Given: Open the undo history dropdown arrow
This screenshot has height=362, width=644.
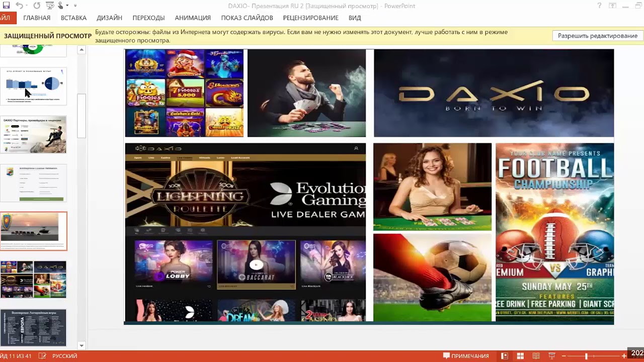Looking at the screenshot, I should tap(26, 6).
